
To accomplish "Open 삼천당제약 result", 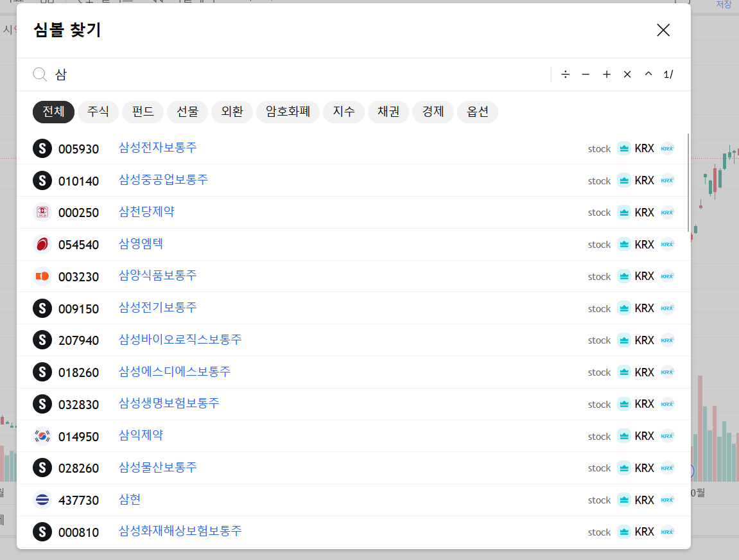I will coord(354,213).
